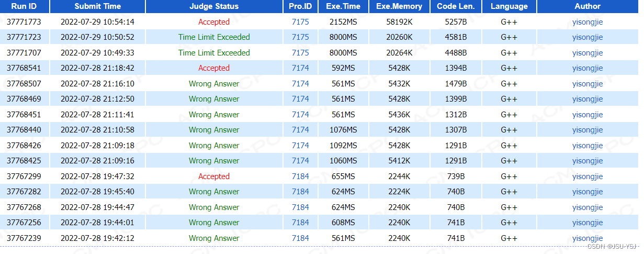Open author yisongjie in run 37771723
This screenshot has width=644, height=254.
(587, 37)
